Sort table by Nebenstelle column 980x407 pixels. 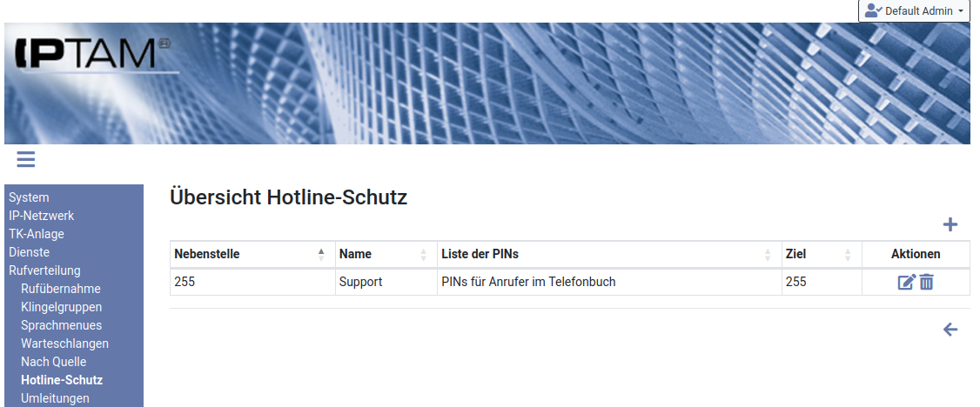(252, 254)
